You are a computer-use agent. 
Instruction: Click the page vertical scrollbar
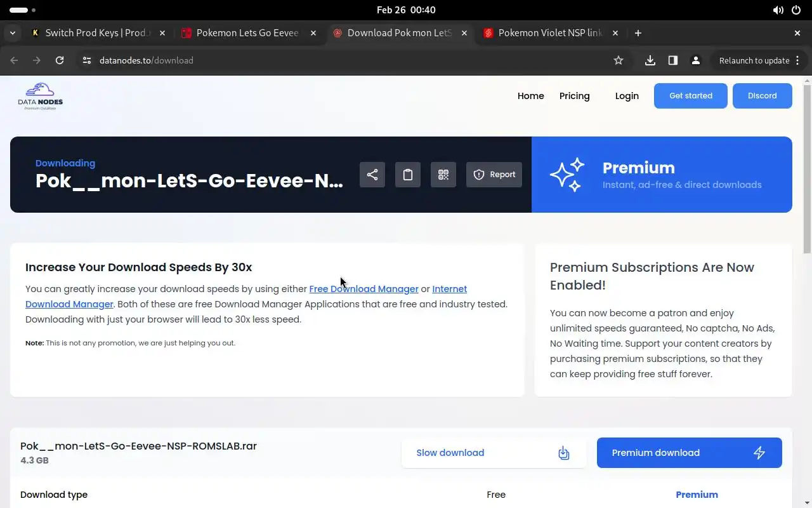pos(807,168)
